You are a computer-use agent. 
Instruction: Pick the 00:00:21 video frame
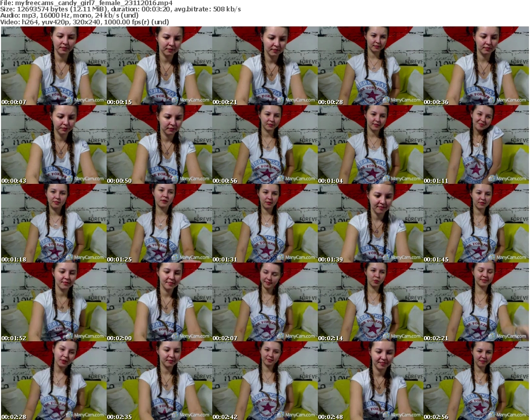tap(265, 66)
